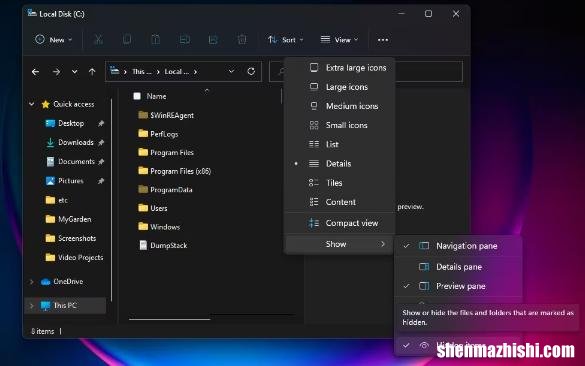The height and width of the screenshot is (366, 585).
Task: Open the Desktop quick access item
Action: click(x=71, y=123)
